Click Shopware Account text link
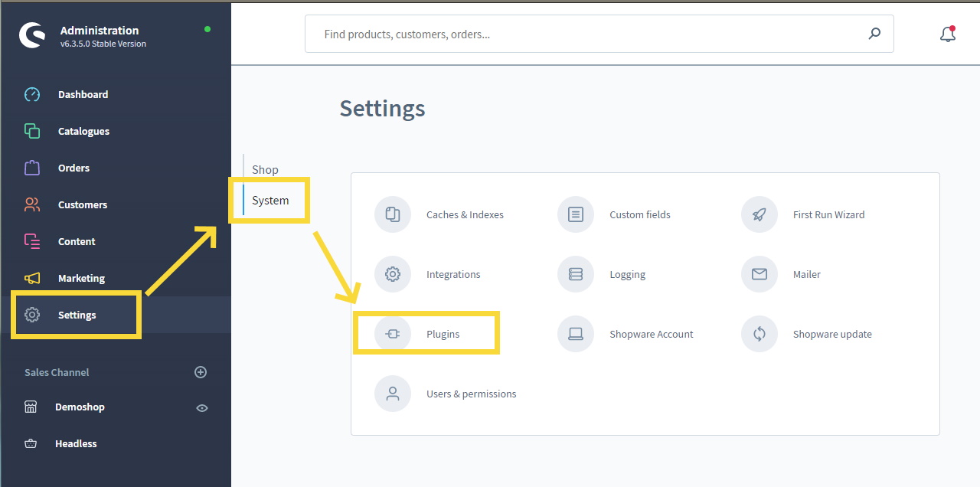The image size is (980, 487). click(652, 334)
